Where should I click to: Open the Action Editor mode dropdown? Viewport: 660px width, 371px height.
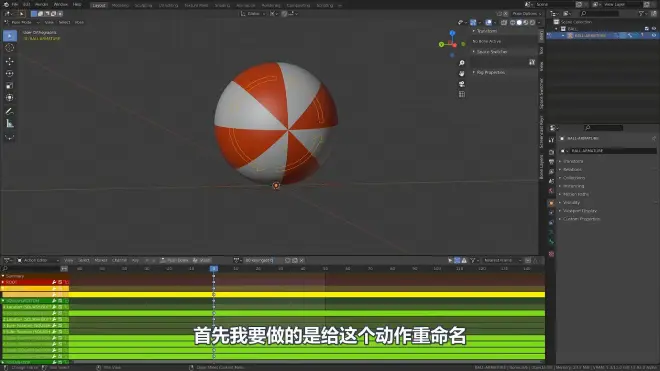pyautogui.click(x=38, y=260)
